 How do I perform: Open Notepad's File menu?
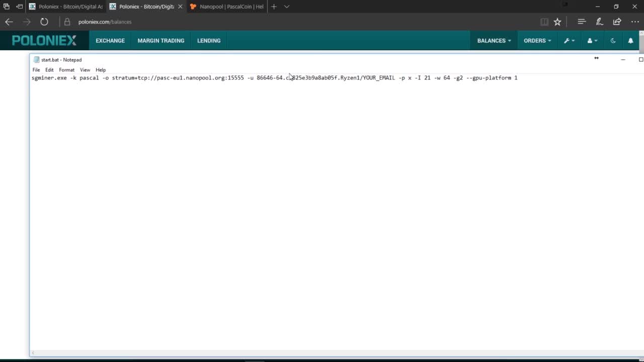[x=36, y=70]
